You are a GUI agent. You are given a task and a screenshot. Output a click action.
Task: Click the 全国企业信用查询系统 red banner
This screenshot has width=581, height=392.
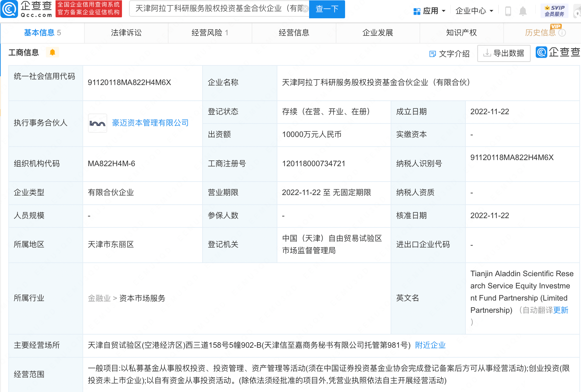[89, 9]
